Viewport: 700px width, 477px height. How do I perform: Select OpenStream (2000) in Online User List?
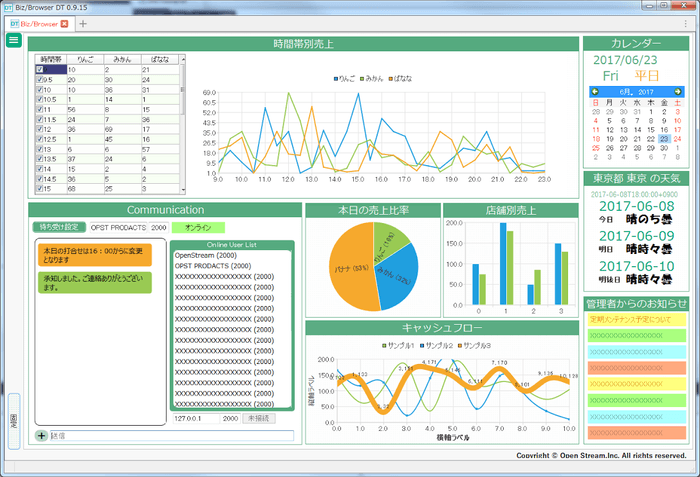(204, 256)
